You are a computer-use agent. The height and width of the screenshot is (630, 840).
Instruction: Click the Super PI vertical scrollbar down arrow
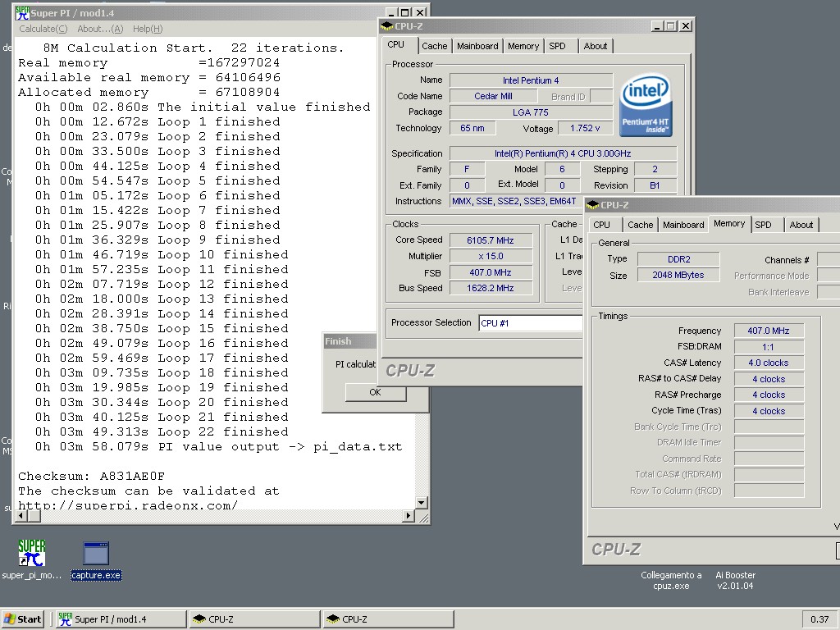click(422, 503)
